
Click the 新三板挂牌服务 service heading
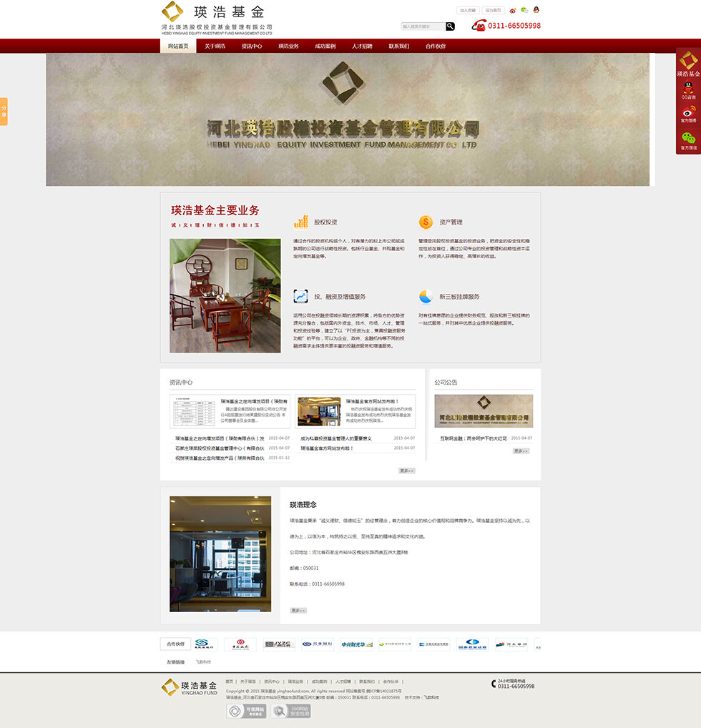(459, 297)
